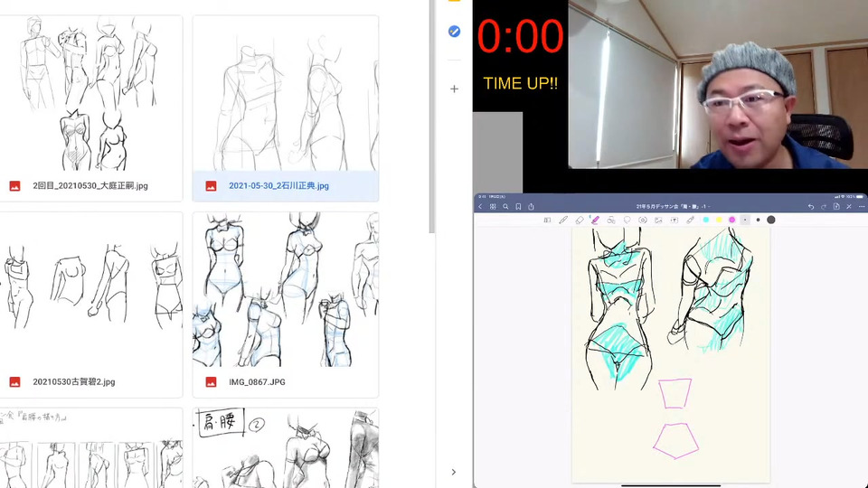The height and width of the screenshot is (488, 868).
Task: Open the 肩・腰 sketch thumbnail card
Action: coord(286,448)
